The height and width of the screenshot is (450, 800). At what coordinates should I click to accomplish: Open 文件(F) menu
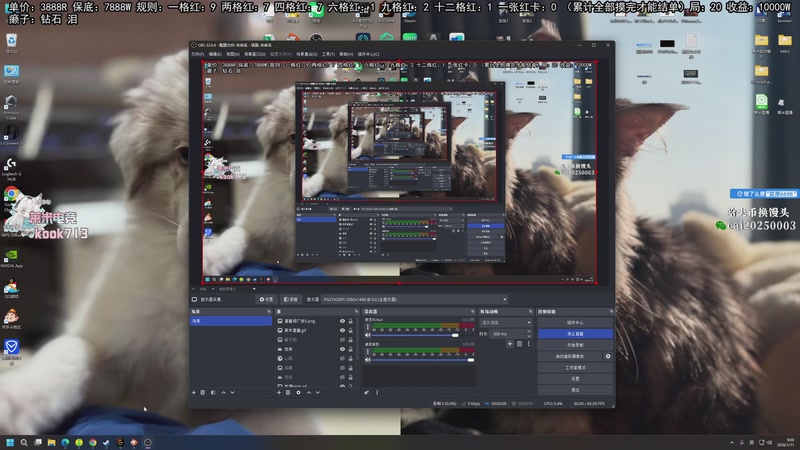click(x=197, y=54)
